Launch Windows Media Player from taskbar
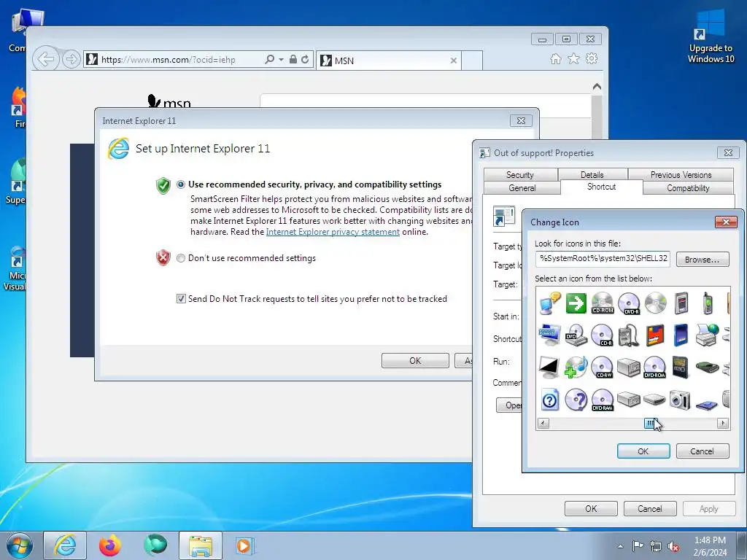 pyautogui.click(x=244, y=545)
